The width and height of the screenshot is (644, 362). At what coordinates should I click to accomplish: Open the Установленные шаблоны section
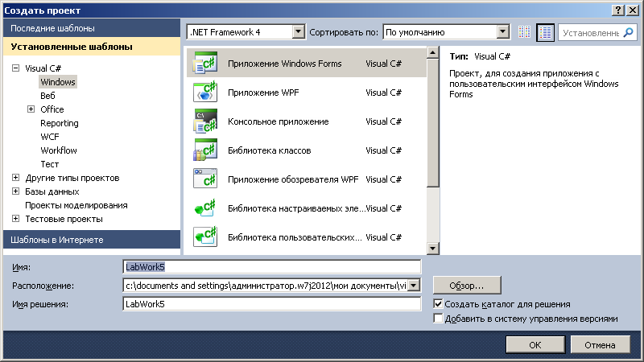[92, 47]
